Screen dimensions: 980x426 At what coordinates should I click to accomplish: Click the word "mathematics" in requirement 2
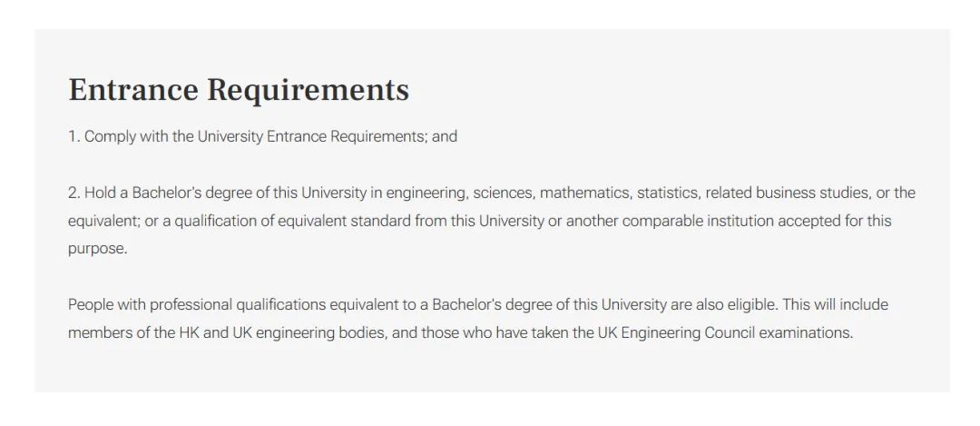point(583,193)
